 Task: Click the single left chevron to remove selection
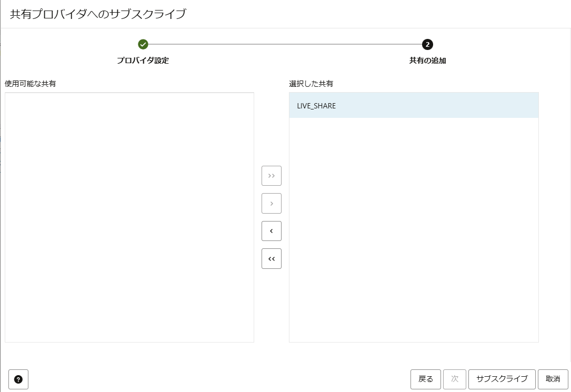click(x=271, y=230)
